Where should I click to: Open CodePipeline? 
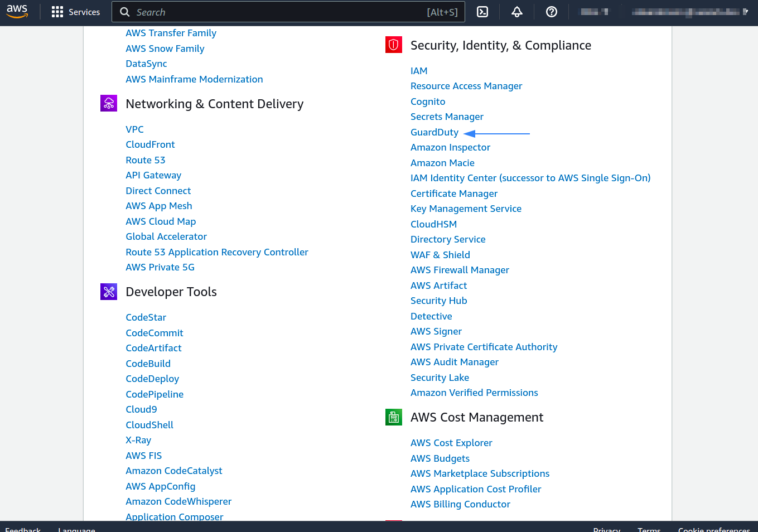coord(155,394)
